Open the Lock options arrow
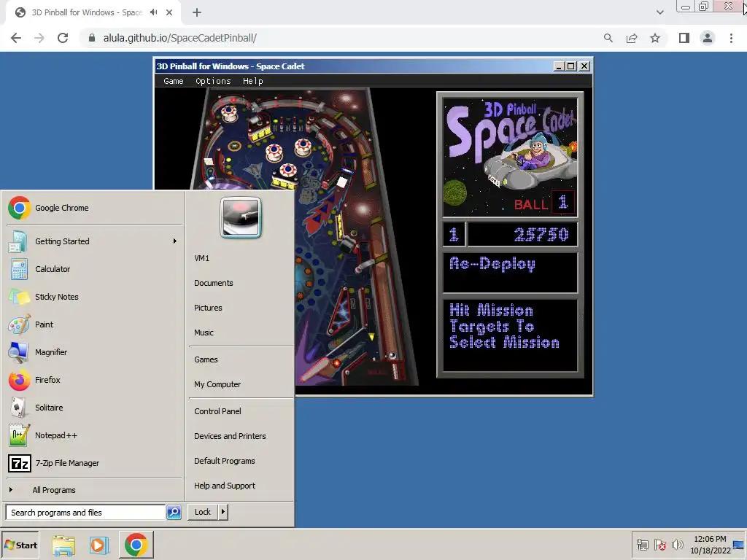Screen dimensions: 747x560 click(222, 512)
